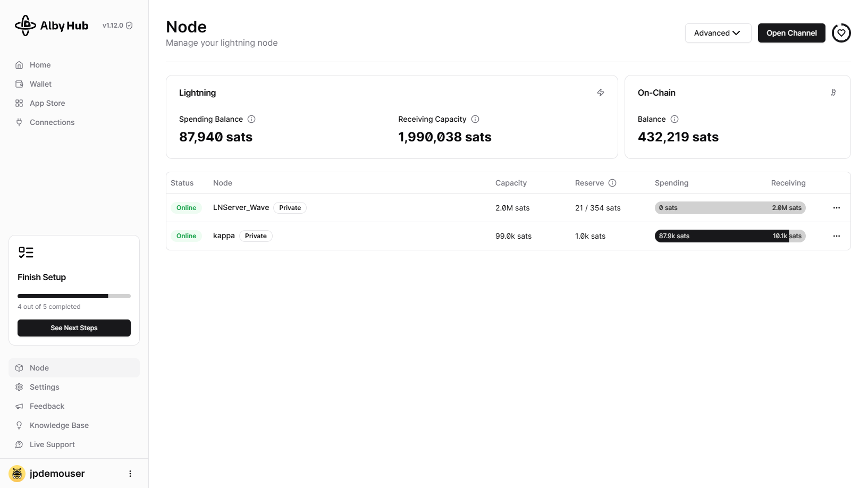868x488 pixels.
Task: Click the Receiving Capacity info icon
Action: click(x=475, y=119)
